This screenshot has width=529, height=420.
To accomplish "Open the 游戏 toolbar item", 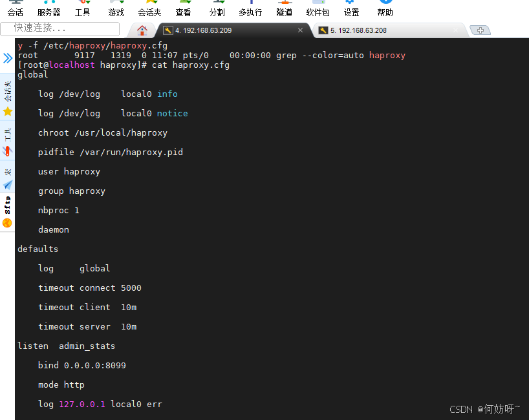I will [116, 9].
